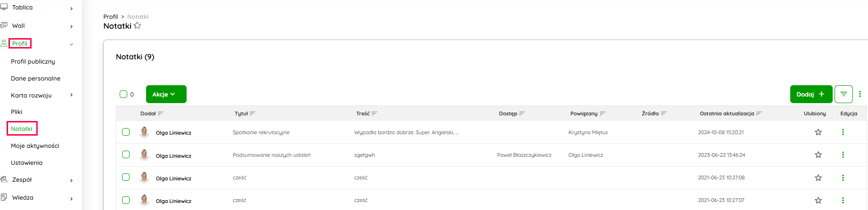The height and width of the screenshot is (210, 868).
Task: Star the Podsumowanie naszych ustaleń note
Action: (x=818, y=155)
